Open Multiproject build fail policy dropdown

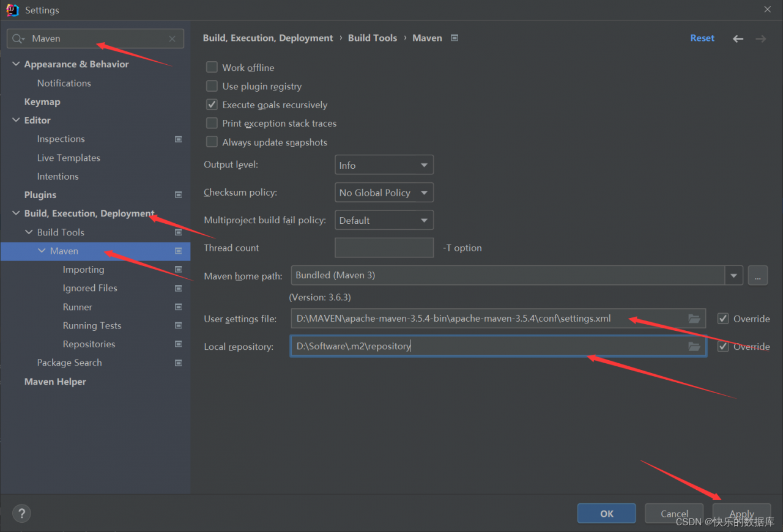(384, 220)
